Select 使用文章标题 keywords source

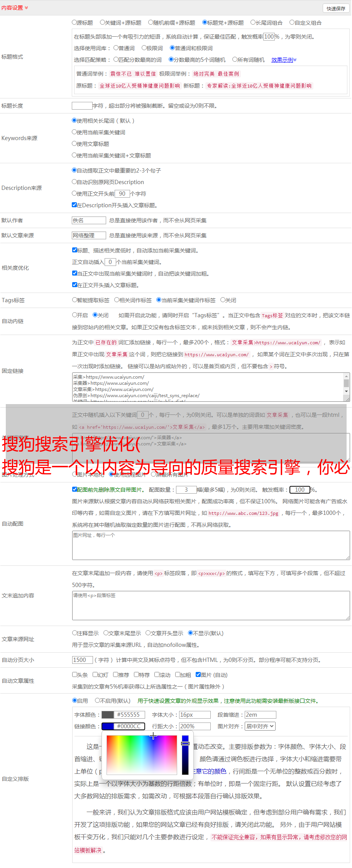74,144
